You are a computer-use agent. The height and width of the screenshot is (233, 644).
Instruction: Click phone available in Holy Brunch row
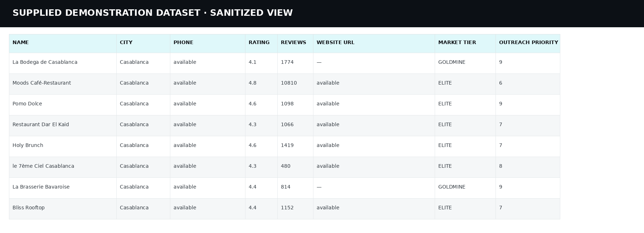point(185,145)
